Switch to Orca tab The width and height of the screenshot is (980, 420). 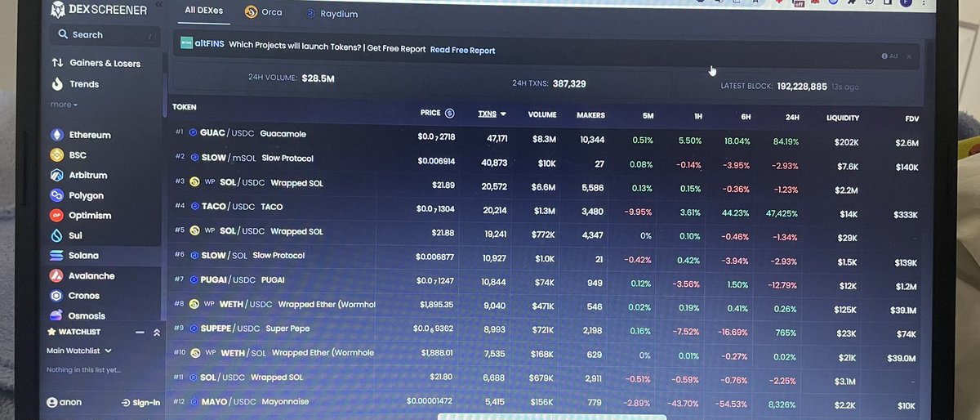(263, 12)
